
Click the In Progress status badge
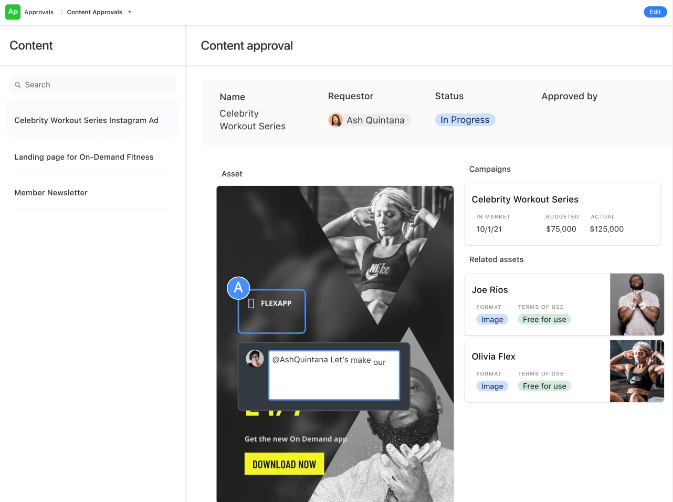[x=465, y=120]
